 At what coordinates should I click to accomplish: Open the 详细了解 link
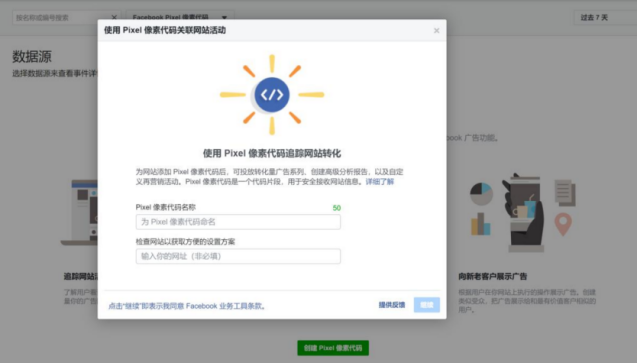click(380, 182)
